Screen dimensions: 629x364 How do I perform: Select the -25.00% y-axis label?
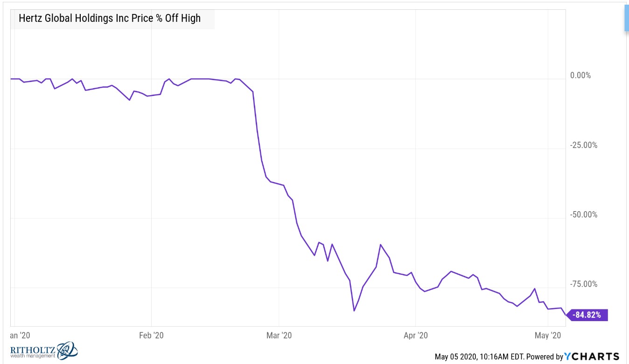click(x=583, y=145)
